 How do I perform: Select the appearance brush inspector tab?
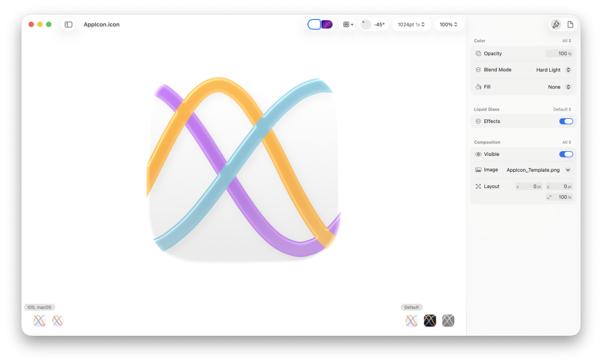pos(556,25)
